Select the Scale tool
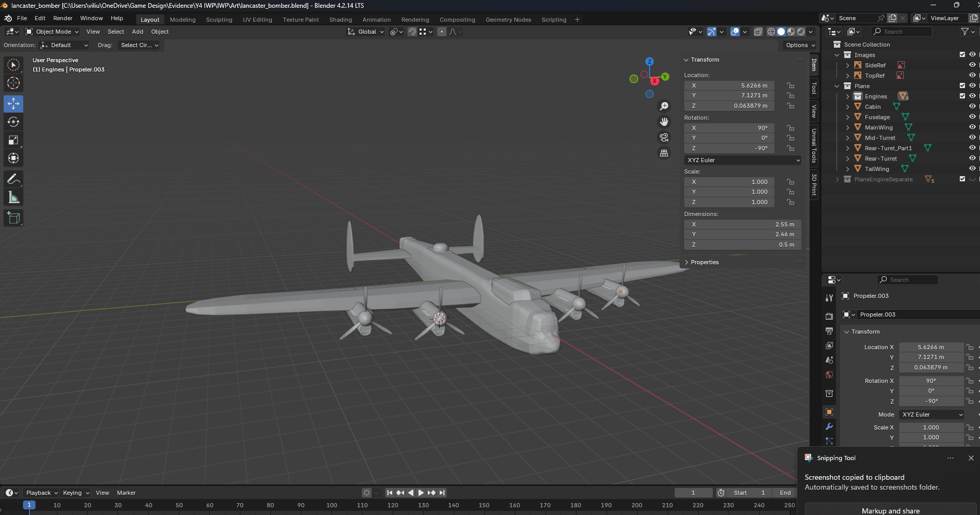This screenshot has width=980, height=515. 13,140
